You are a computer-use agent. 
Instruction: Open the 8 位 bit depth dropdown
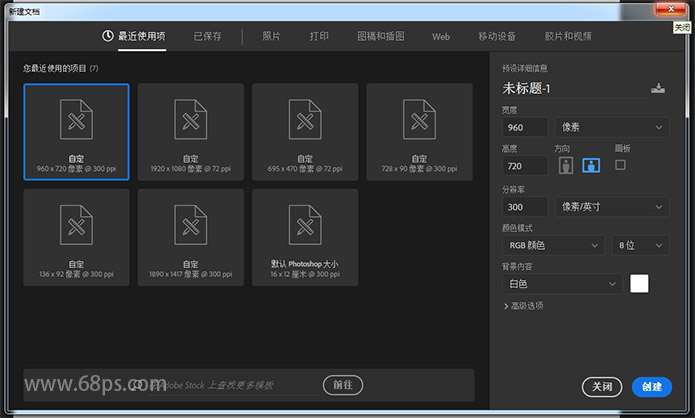coord(641,245)
